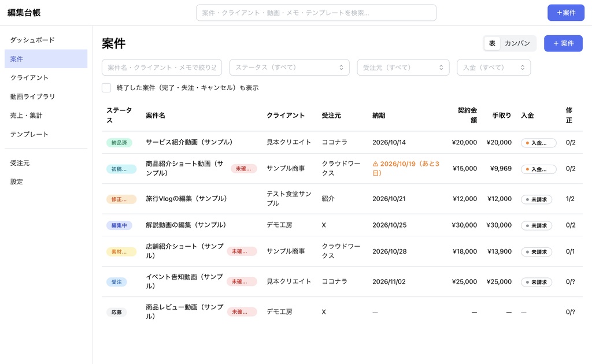This screenshot has height=364, width=592.
Task: Open 売上・集計 in the sidebar
Action: (46, 116)
